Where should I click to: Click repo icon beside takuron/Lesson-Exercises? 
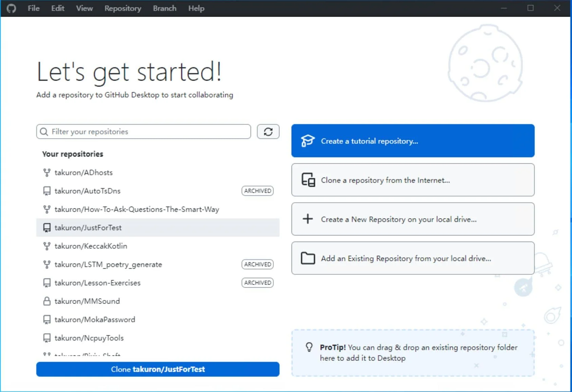[x=47, y=283]
